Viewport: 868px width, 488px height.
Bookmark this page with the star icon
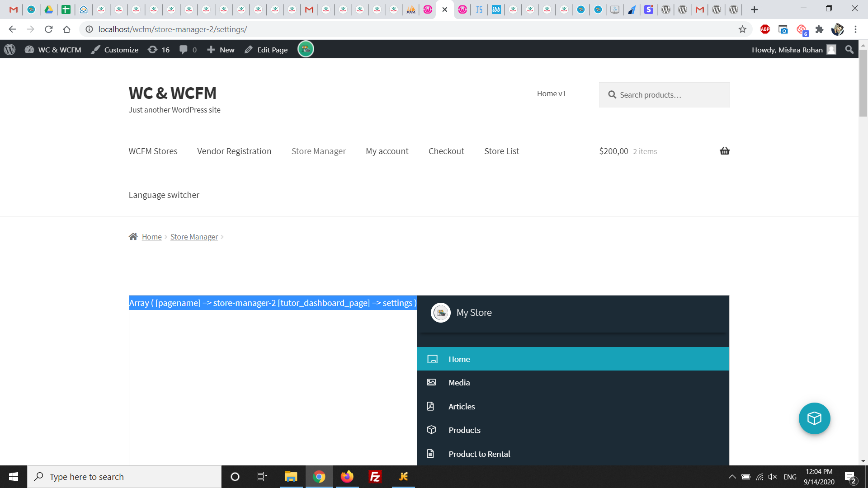(742, 29)
